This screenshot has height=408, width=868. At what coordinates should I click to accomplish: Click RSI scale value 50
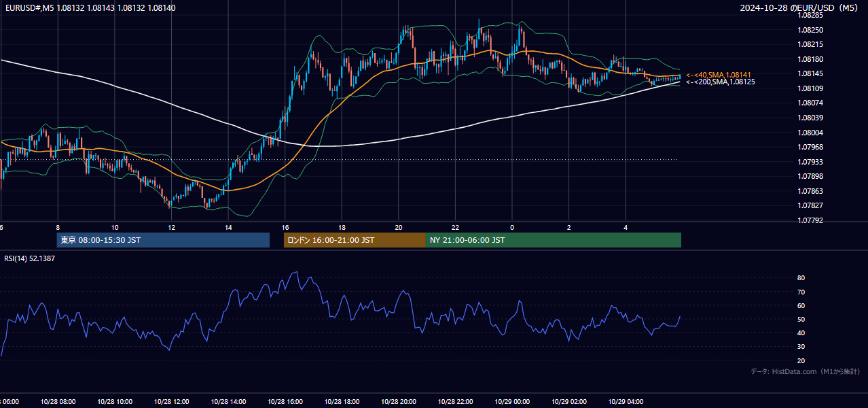click(x=801, y=319)
